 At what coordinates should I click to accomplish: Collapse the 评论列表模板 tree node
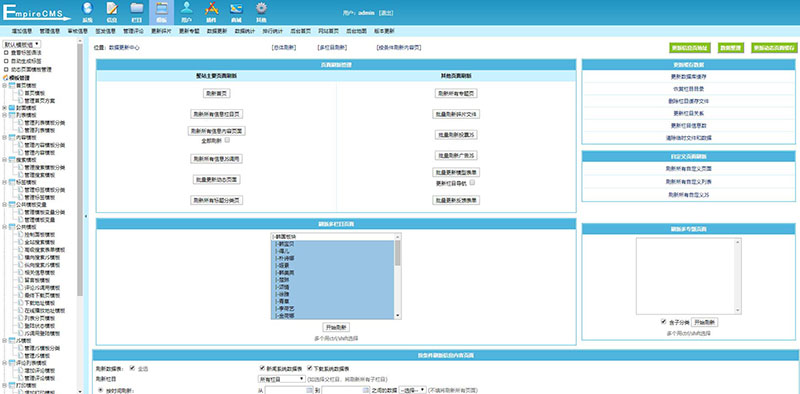tap(5, 363)
